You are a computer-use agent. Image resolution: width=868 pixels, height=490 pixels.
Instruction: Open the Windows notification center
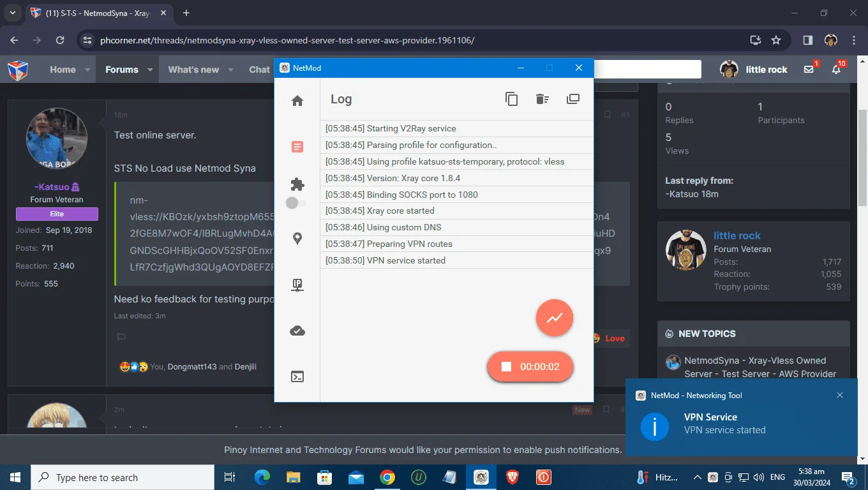coord(848,477)
